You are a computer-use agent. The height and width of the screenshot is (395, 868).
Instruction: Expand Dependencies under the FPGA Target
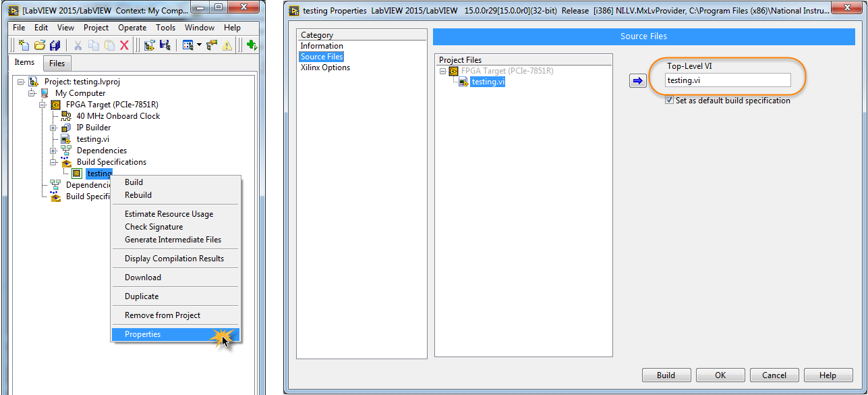(53, 151)
